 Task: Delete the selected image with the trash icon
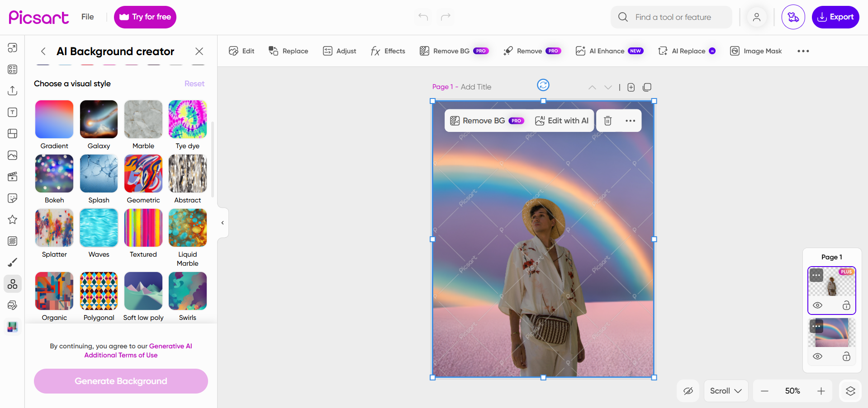(x=607, y=121)
